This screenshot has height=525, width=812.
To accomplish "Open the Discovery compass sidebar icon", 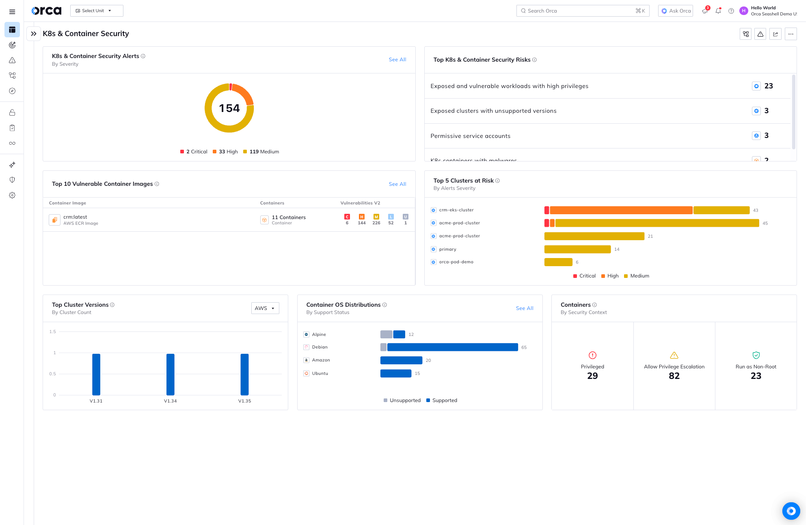I will (x=12, y=91).
